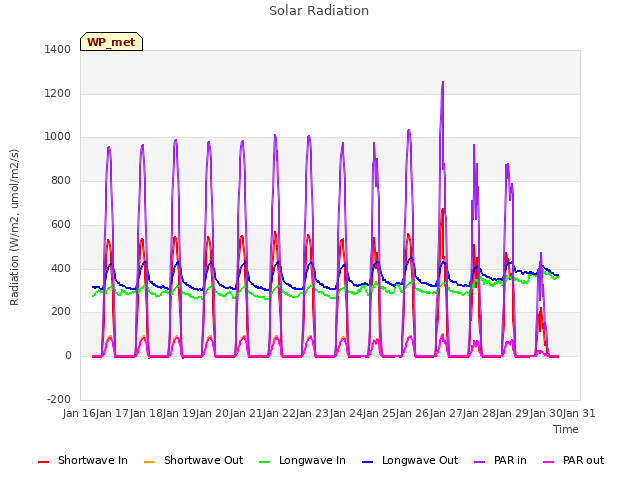Select the Shortwave In legend entry
640x480 pixels.
[83, 460]
